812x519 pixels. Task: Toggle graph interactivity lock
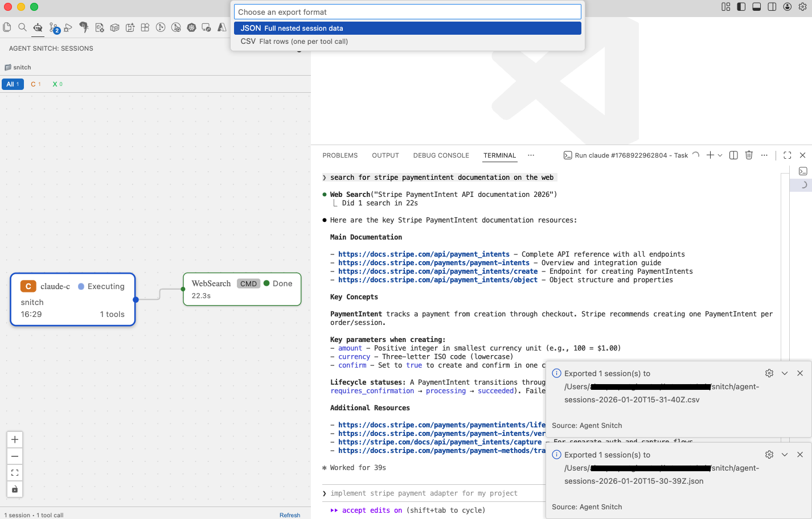point(15,489)
